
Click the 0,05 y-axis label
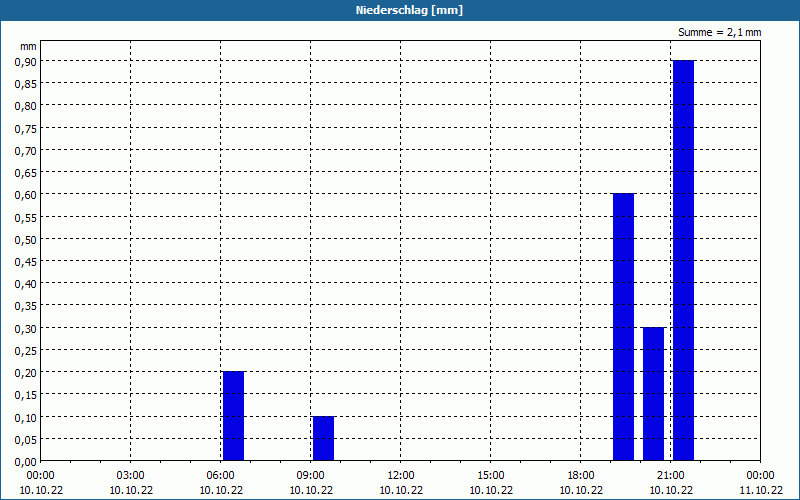point(25,439)
